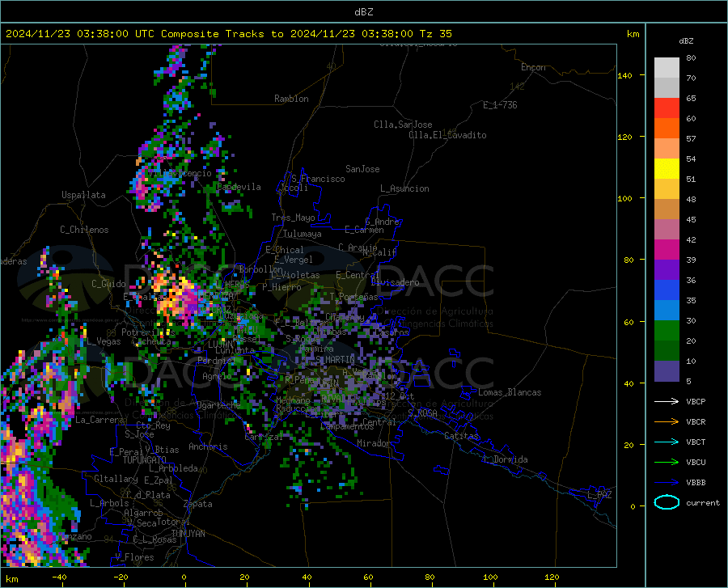Click the Algarrob label

coord(143,512)
